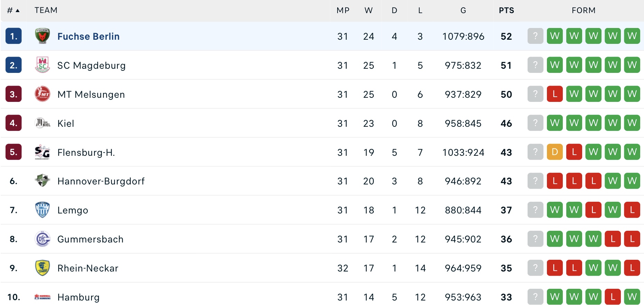The width and height of the screenshot is (644, 305).
Task: Open the Fuchse Berlin team link
Action: (88, 36)
